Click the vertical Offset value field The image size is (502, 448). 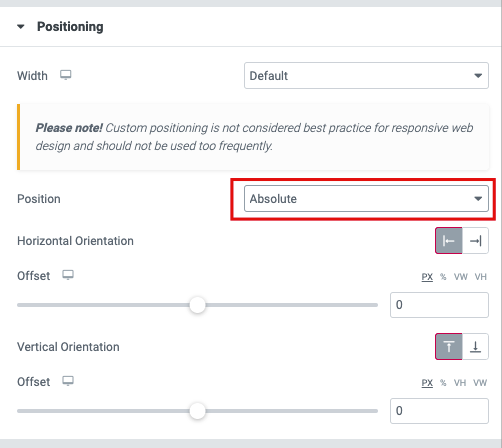[x=439, y=411]
